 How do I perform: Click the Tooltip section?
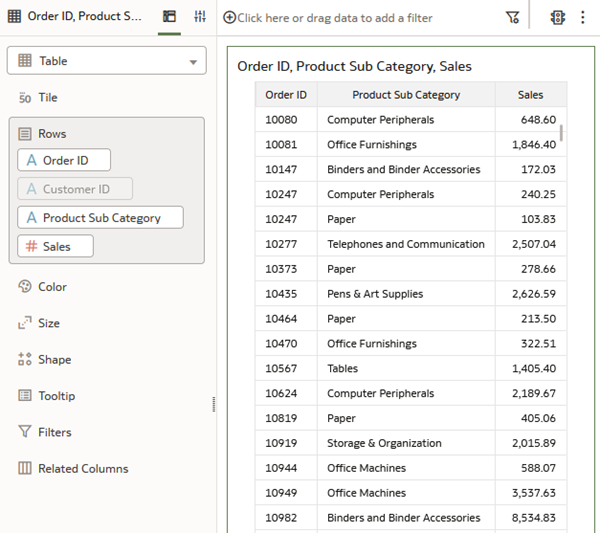(x=56, y=396)
